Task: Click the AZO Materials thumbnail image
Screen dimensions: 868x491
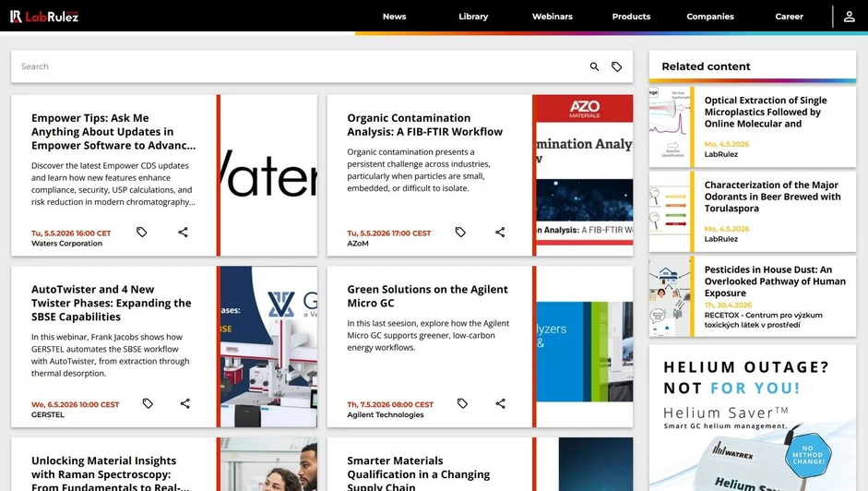Action: (x=585, y=175)
